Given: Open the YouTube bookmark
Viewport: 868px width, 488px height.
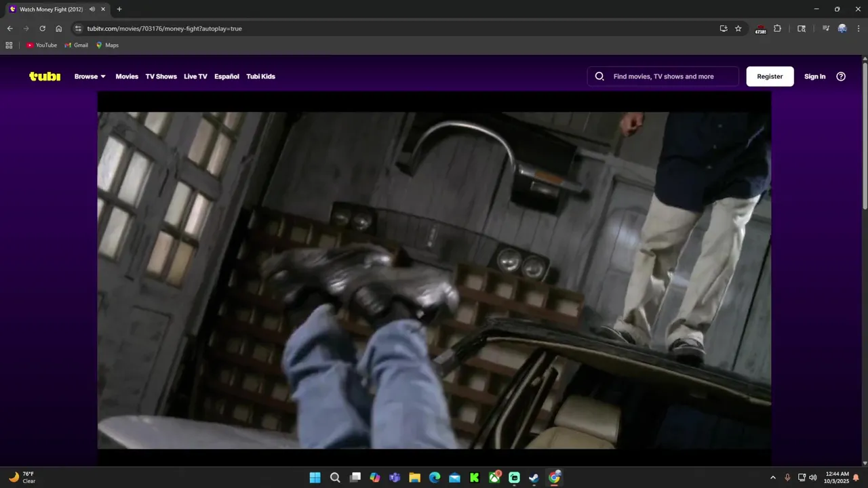Looking at the screenshot, I should (x=41, y=45).
